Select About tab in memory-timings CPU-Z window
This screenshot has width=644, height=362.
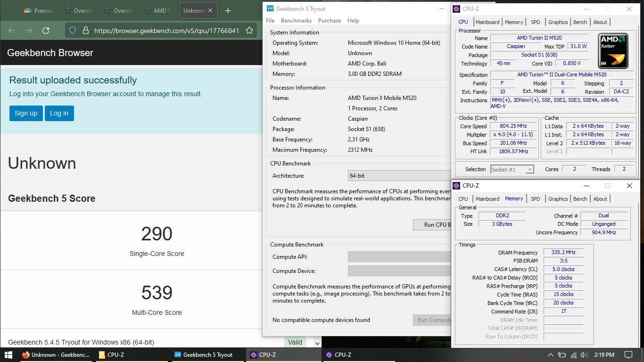[x=600, y=199]
